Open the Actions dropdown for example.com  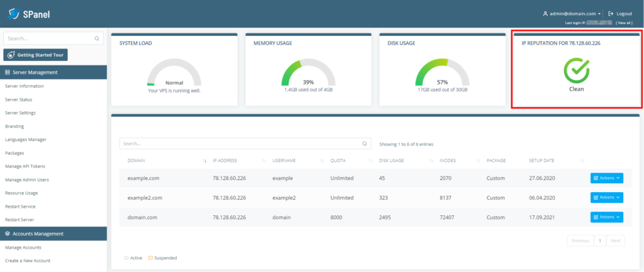point(607,178)
